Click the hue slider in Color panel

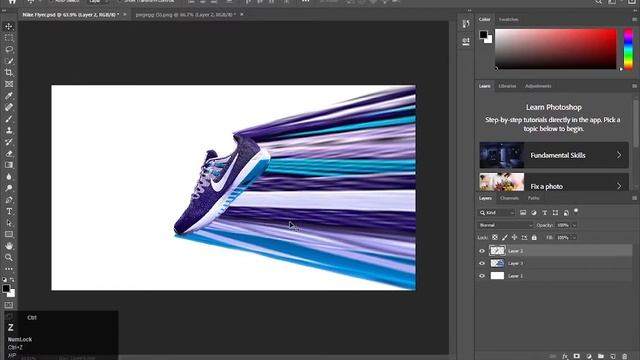coord(629,49)
